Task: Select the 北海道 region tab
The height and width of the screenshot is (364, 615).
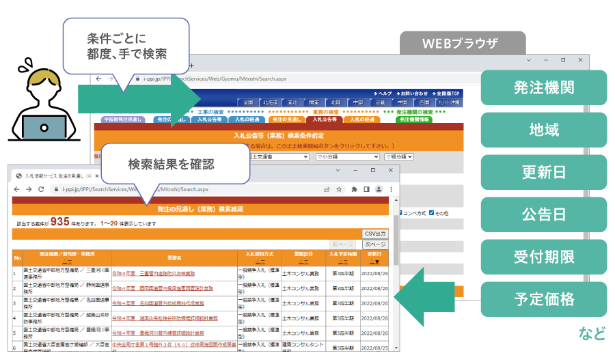Action: click(x=270, y=102)
